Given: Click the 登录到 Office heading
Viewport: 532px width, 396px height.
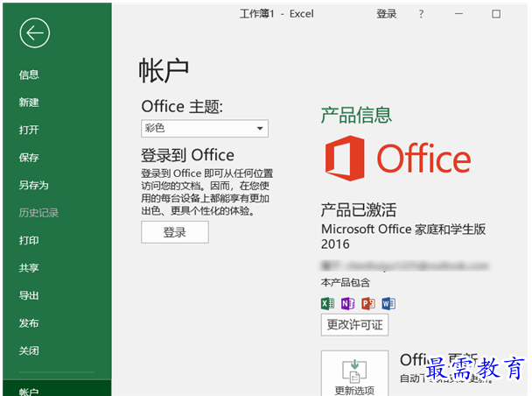Looking at the screenshot, I should point(187,155).
